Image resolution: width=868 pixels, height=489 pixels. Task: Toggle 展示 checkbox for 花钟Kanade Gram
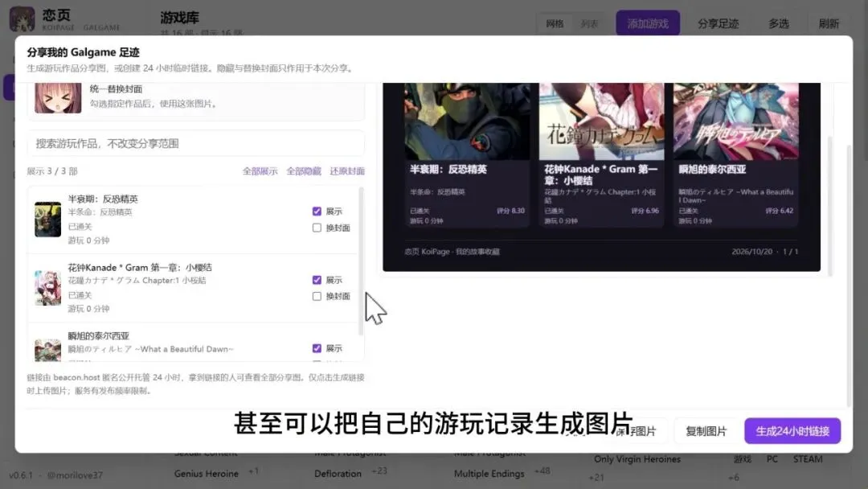[317, 280]
